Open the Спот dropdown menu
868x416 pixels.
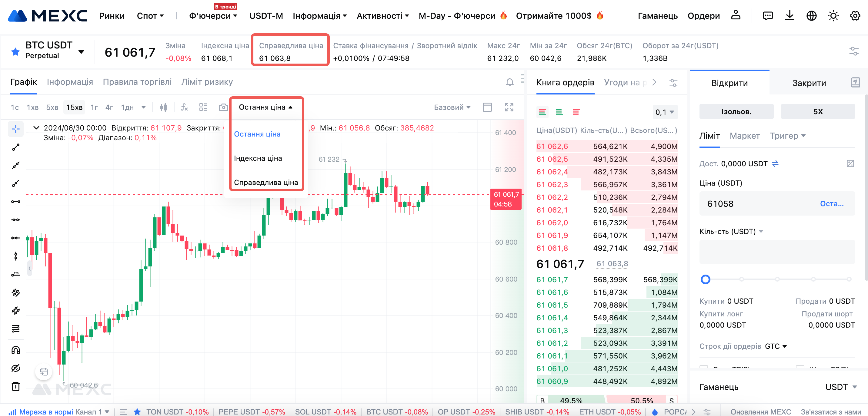pos(150,16)
